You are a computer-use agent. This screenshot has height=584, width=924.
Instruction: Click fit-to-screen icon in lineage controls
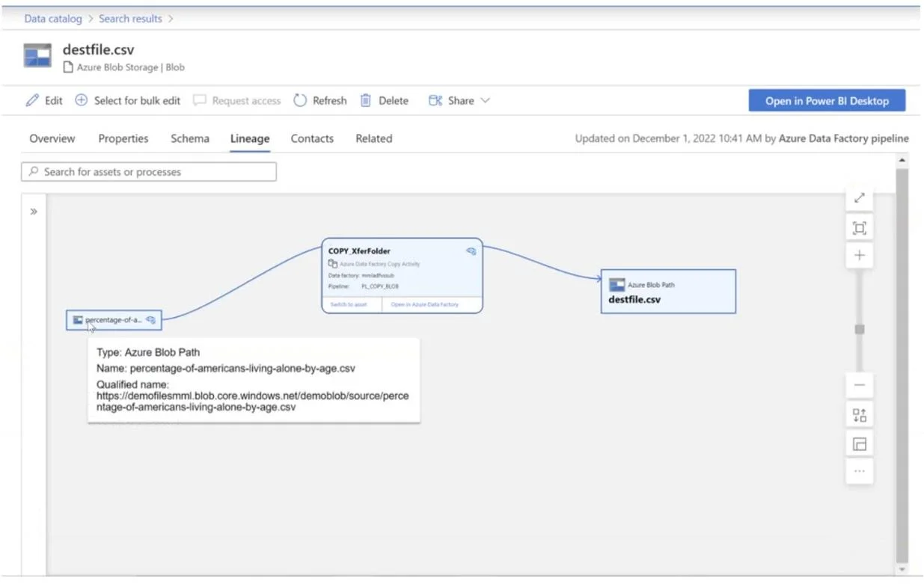coord(860,228)
